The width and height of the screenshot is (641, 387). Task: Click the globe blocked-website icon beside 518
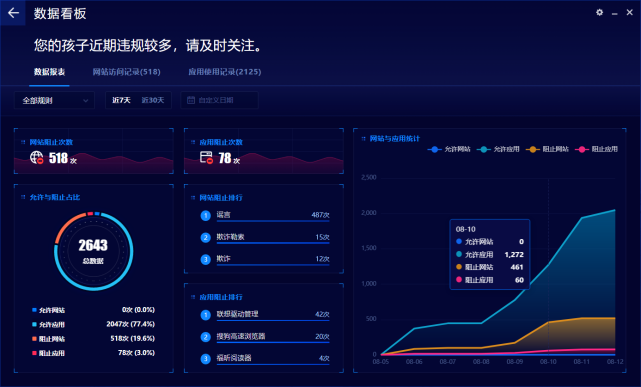click(x=36, y=157)
